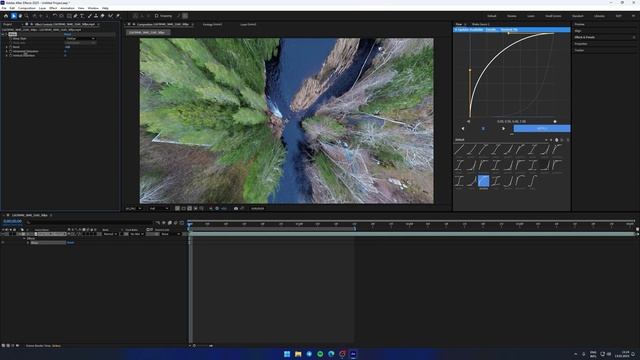Select the highlighted blue curve preset
640x360 pixels.
point(483,182)
